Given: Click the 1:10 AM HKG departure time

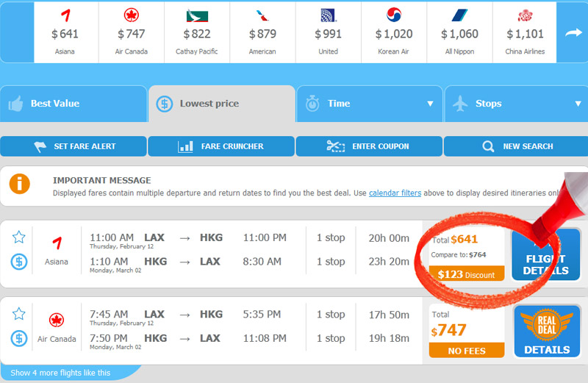Looking at the screenshot, I should (109, 262).
